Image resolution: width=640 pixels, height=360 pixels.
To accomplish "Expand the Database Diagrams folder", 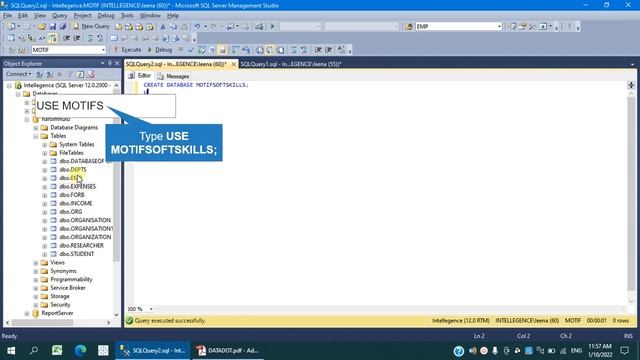I will tap(36, 128).
